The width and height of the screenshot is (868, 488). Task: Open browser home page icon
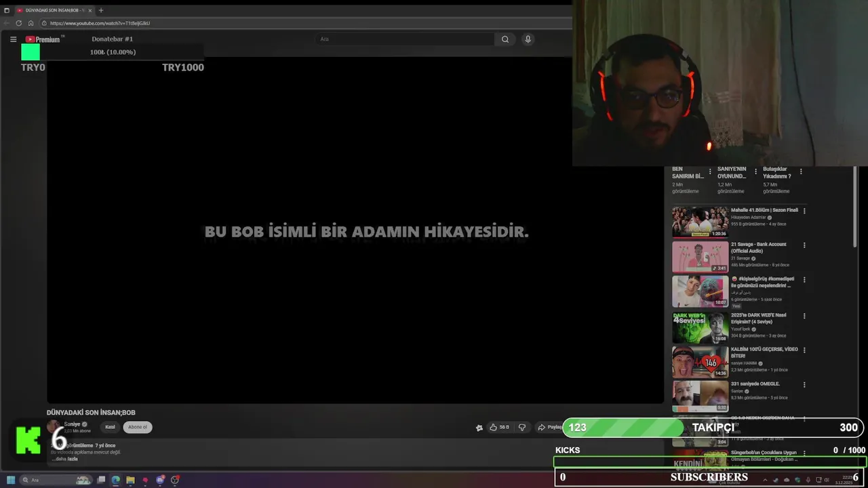pos(31,23)
